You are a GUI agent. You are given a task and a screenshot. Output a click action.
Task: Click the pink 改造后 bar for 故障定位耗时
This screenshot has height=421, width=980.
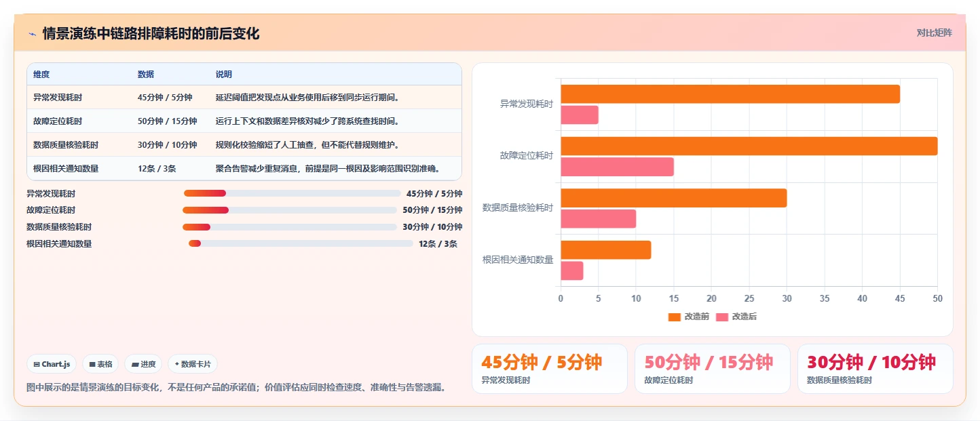pyautogui.click(x=617, y=167)
